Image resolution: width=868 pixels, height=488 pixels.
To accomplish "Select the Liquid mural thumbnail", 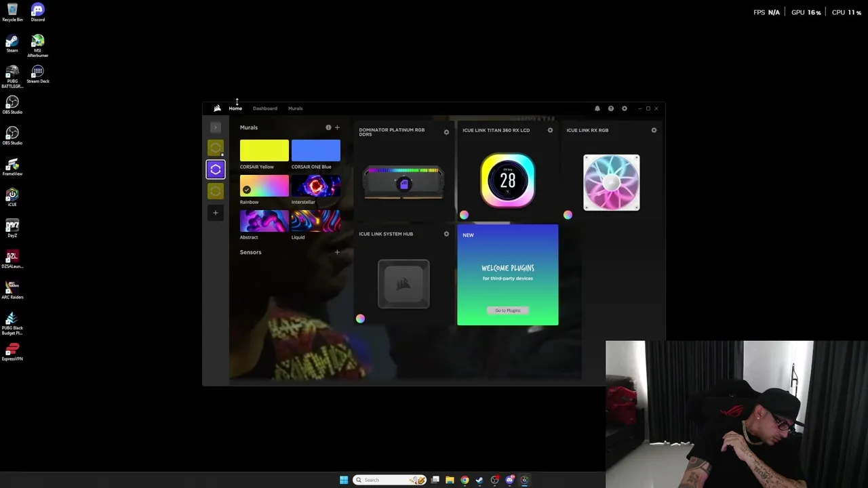I will [x=315, y=221].
